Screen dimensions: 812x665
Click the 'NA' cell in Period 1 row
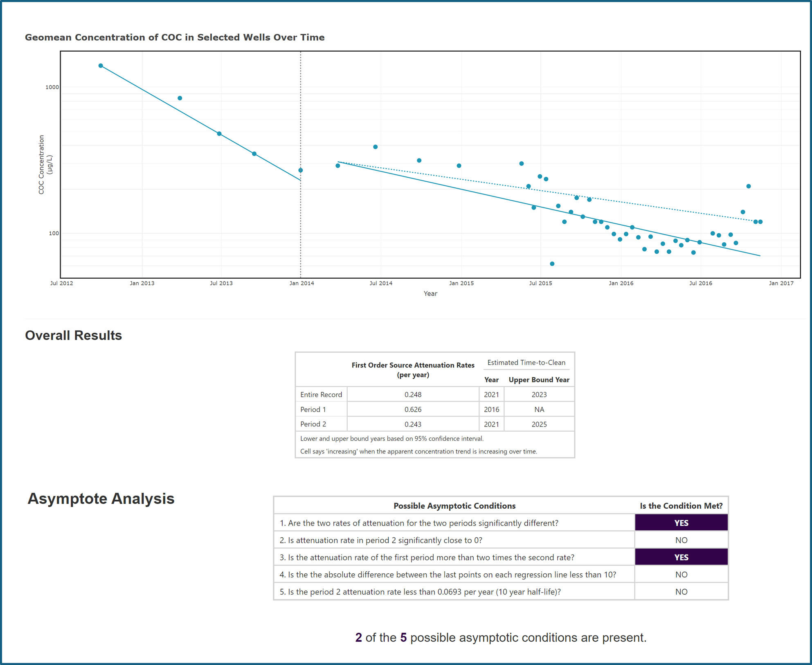point(539,409)
